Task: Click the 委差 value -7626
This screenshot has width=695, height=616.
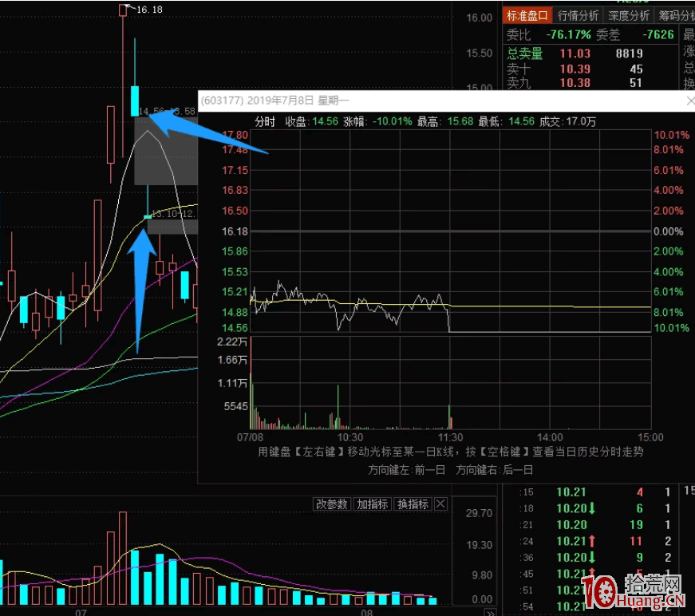Action: tap(658, 34)
